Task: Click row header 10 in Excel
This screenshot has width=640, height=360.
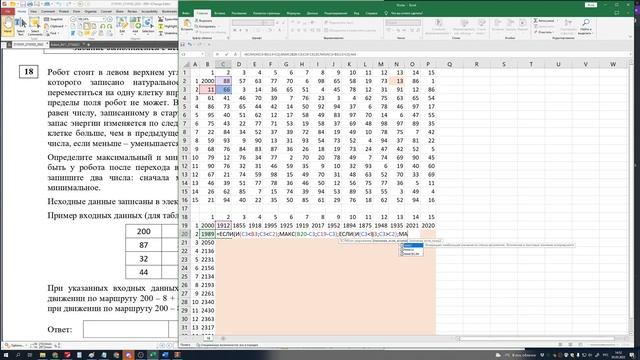Action: click(x=185, y=149)
